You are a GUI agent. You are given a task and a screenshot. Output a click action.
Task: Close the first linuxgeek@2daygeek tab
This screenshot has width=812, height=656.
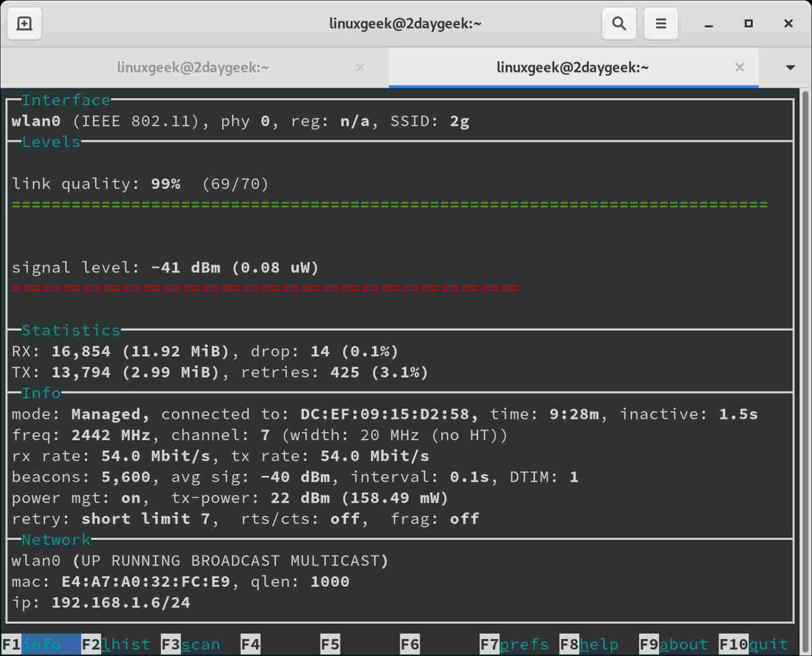(360, 67)
